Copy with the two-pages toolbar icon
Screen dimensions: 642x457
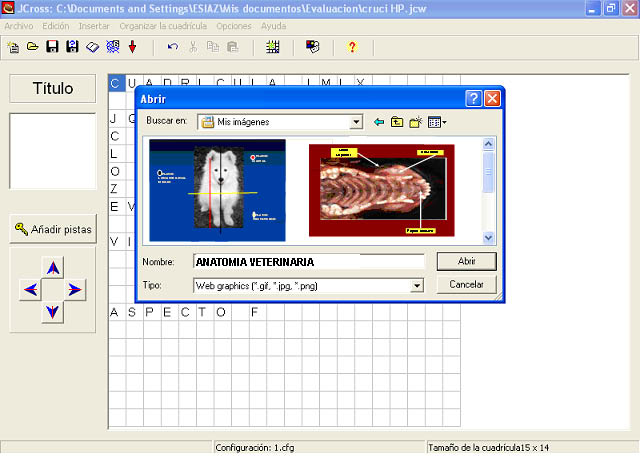(x=213, y=47)
